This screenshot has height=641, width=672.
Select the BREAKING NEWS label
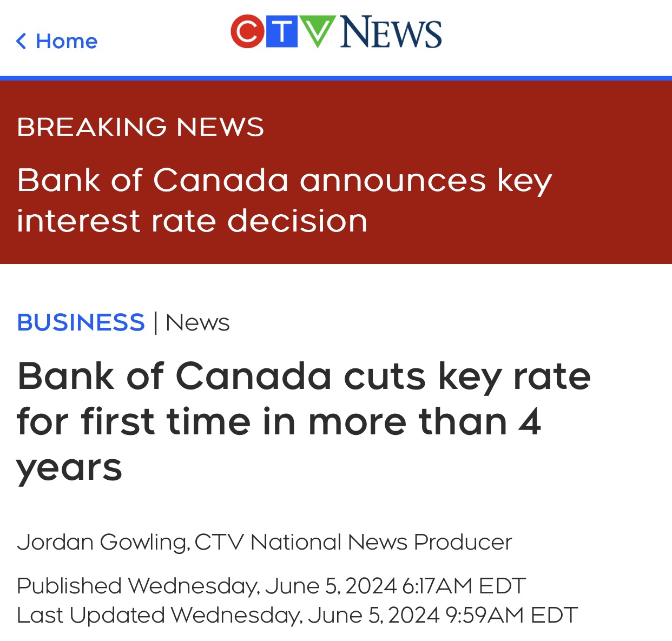[x=141, y=127]
